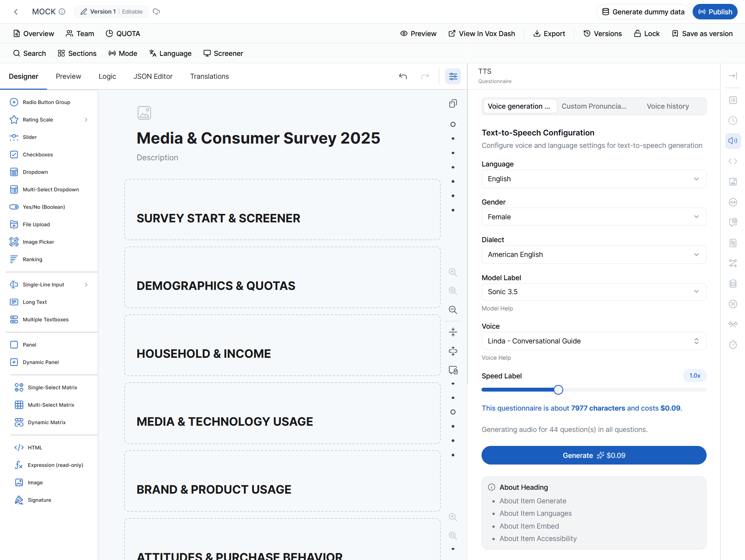Image resolution: width=745 pixels, height=560 pixels.
Task: Select the zoom out magnifier icon
Action: pos(453,310)
